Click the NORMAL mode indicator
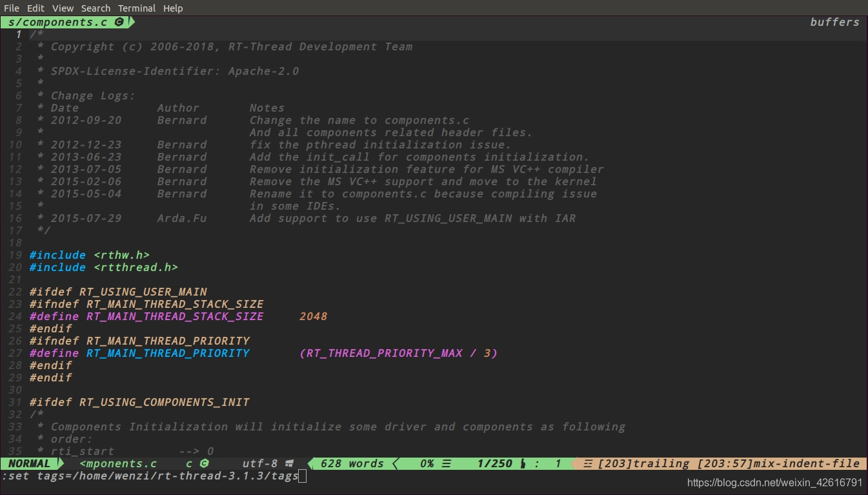This screenshot has width=868, height=495. (29, 463)
